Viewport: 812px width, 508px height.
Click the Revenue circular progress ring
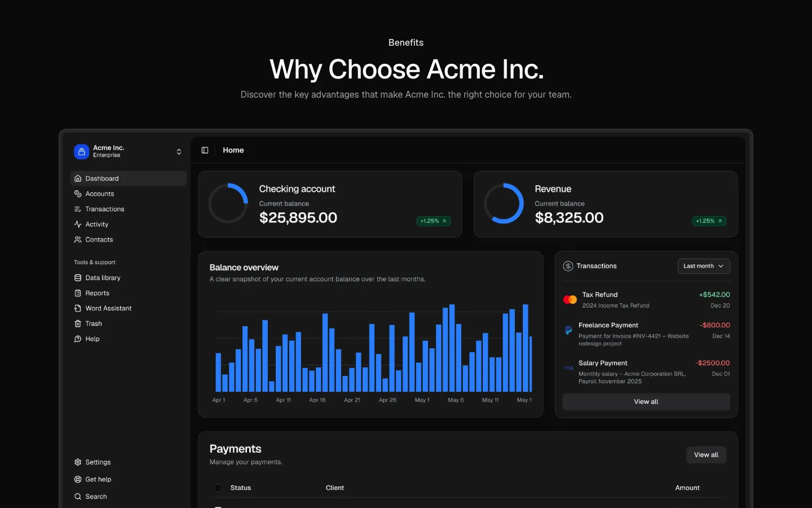point(504,203)
